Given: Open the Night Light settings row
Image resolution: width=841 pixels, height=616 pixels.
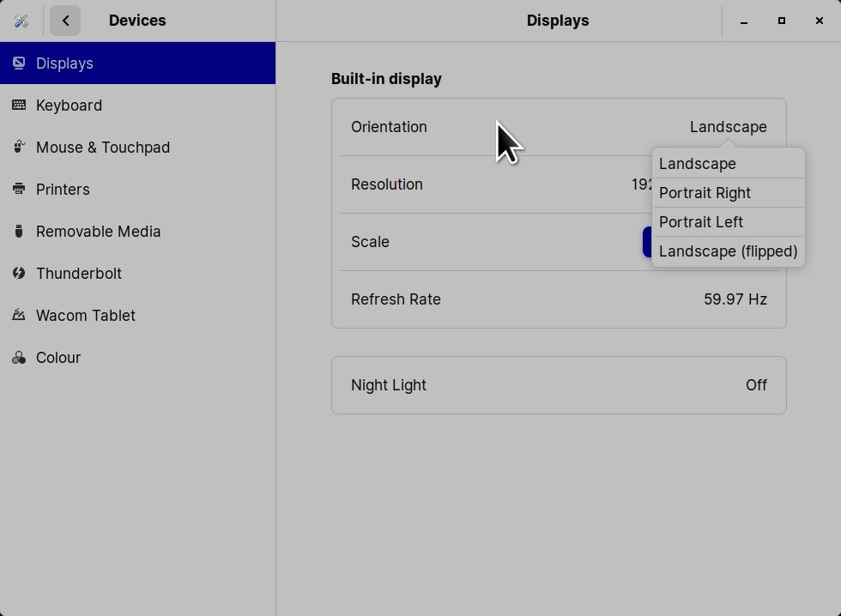Looking at the screenshot, I should point(559,385).
